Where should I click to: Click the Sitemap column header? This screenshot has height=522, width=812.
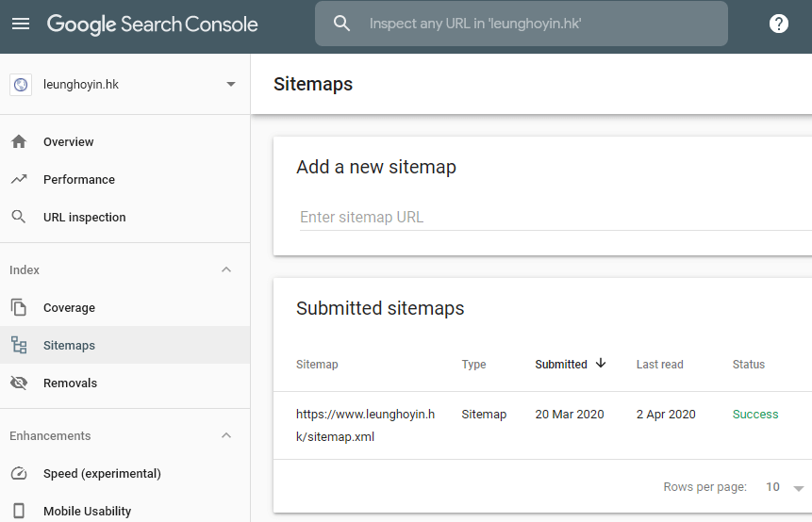pos(317,365)
